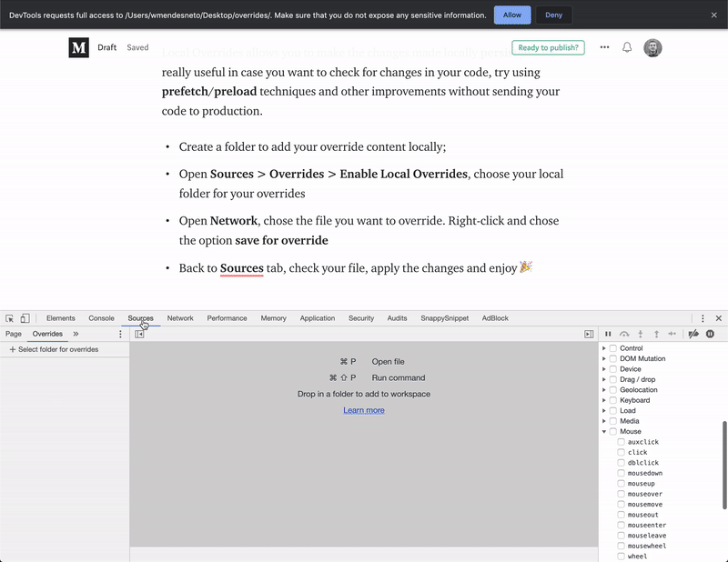Enable the auxclick breakpoint checkbox
This screenshot has width=728, height=562.
coord(621,442)
